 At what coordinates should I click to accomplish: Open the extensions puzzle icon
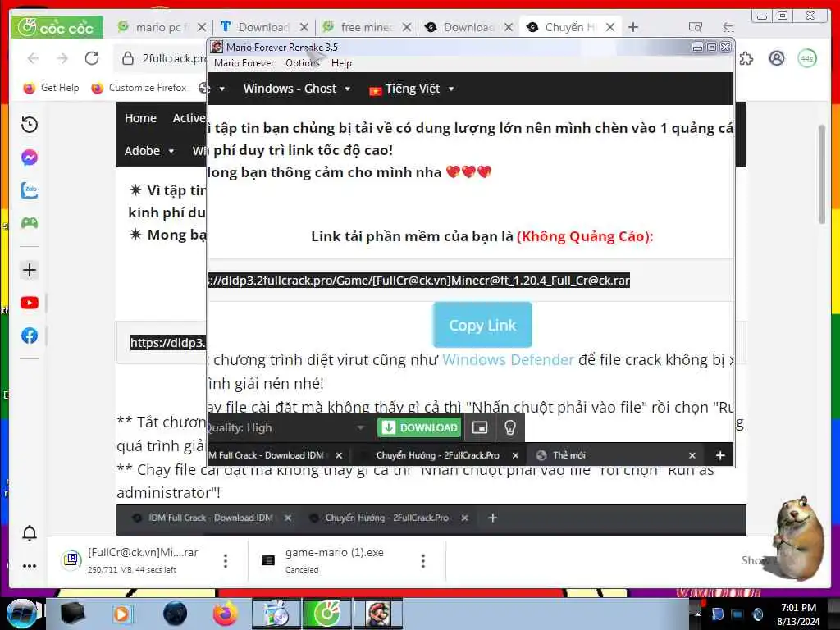point(746,58)
